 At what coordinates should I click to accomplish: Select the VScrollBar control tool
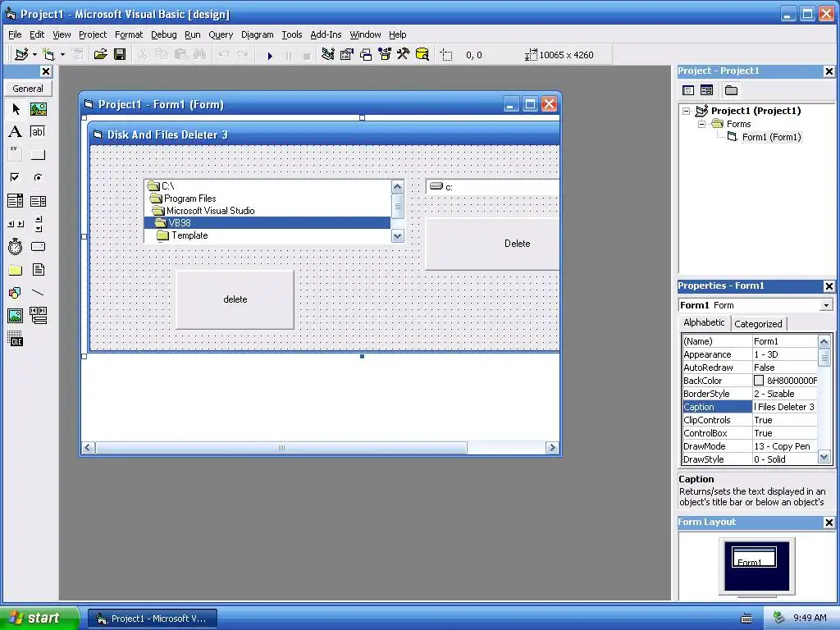tap(38, 223)
